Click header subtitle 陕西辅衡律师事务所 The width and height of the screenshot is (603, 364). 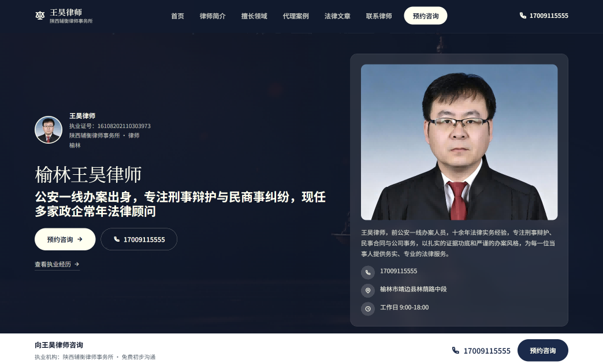click(71, 21)
